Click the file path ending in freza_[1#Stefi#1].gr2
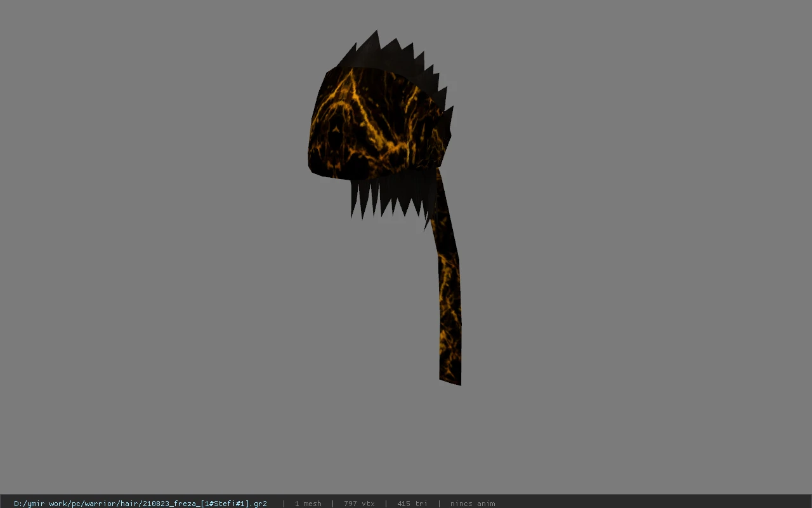Viewport: 812px width, 508px height. 140,504
